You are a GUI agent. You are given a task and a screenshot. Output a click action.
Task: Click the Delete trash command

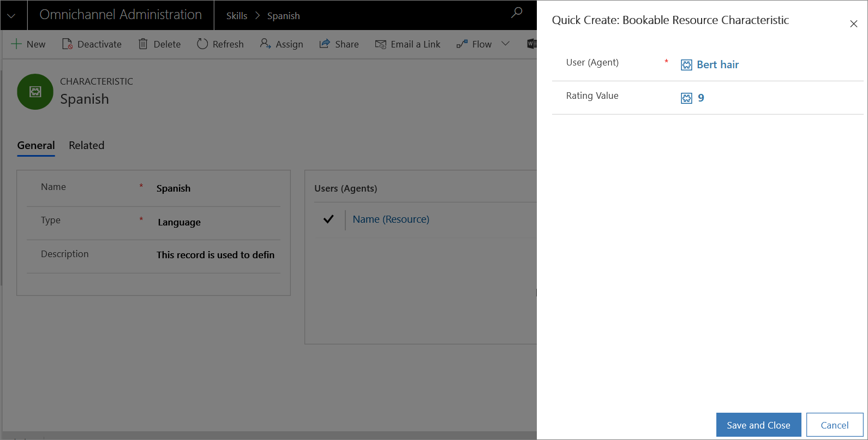click(159, 44)
